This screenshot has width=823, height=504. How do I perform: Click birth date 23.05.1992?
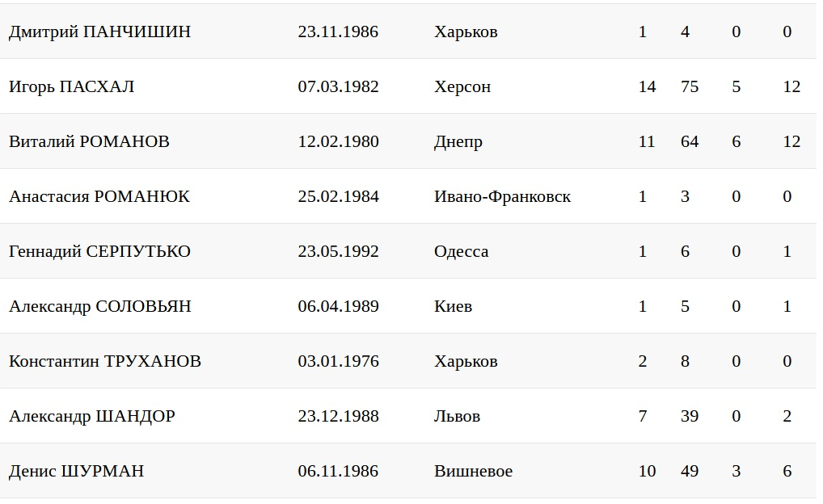(x=338, y=252)
